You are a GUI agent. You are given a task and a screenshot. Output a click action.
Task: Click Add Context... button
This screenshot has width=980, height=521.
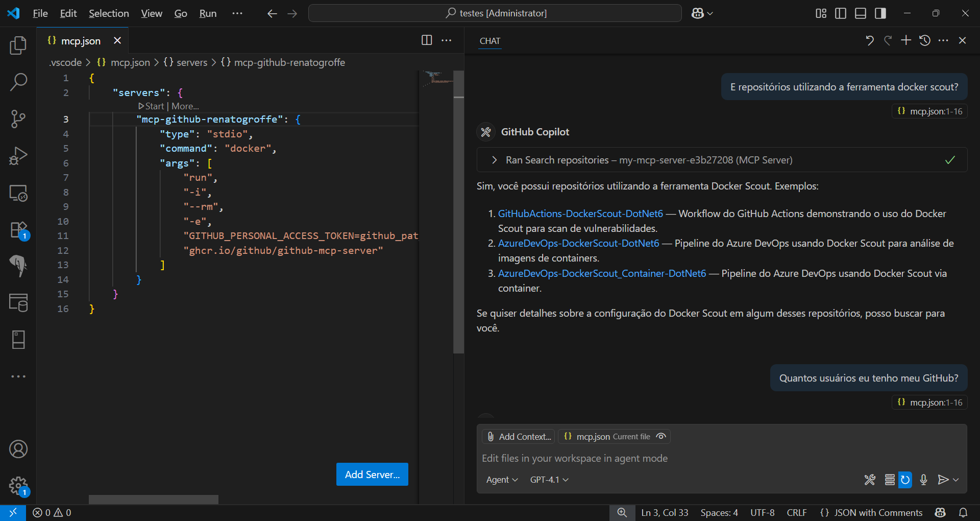pos(519,436)
